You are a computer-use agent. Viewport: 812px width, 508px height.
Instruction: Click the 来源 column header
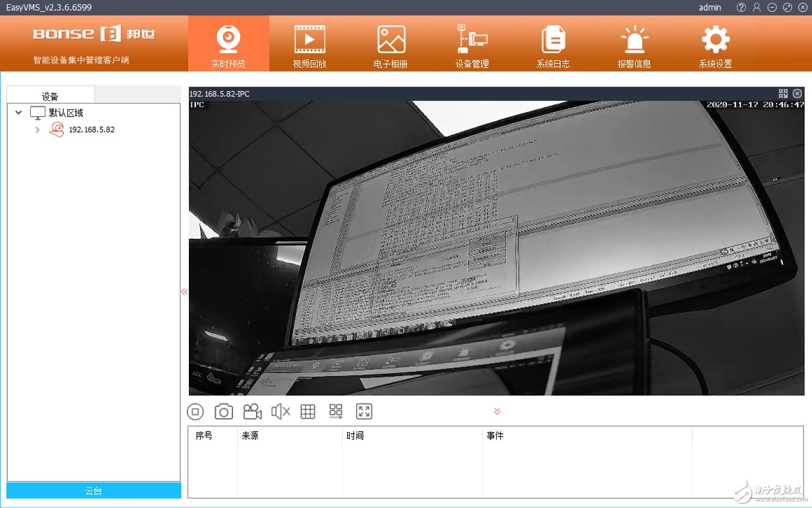point(250,435)
